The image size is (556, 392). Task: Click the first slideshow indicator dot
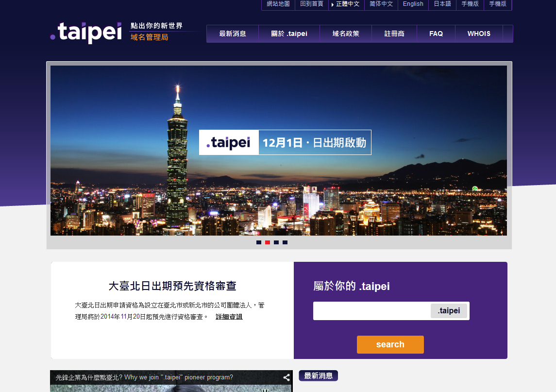pos(259,242)
